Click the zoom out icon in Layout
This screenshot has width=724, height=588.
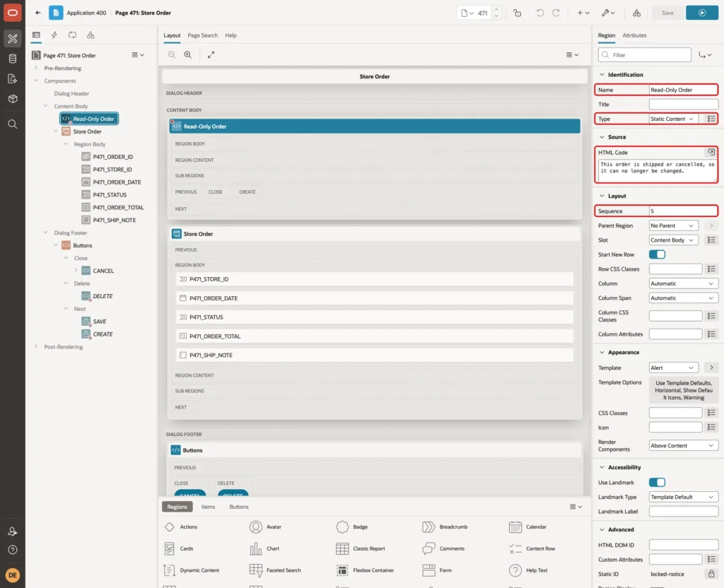click(x=172, y=54)
